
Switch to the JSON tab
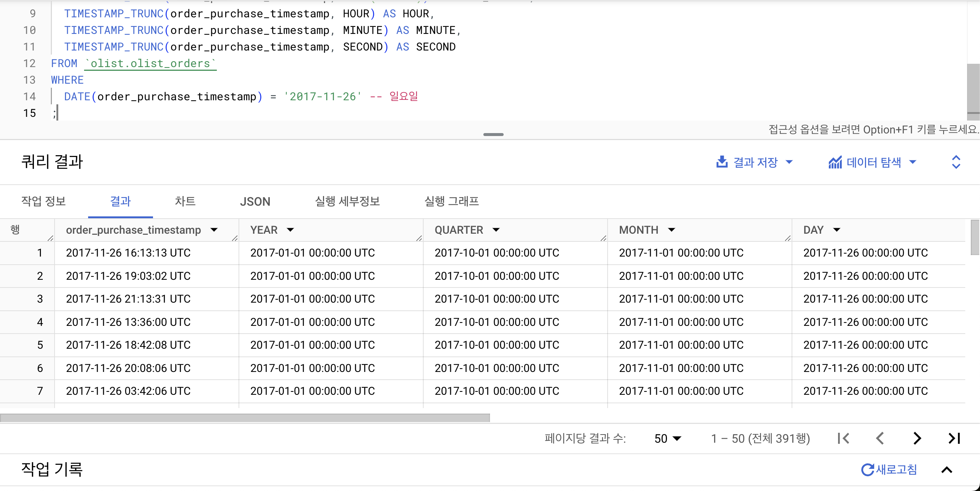click(x=255, y=201)
